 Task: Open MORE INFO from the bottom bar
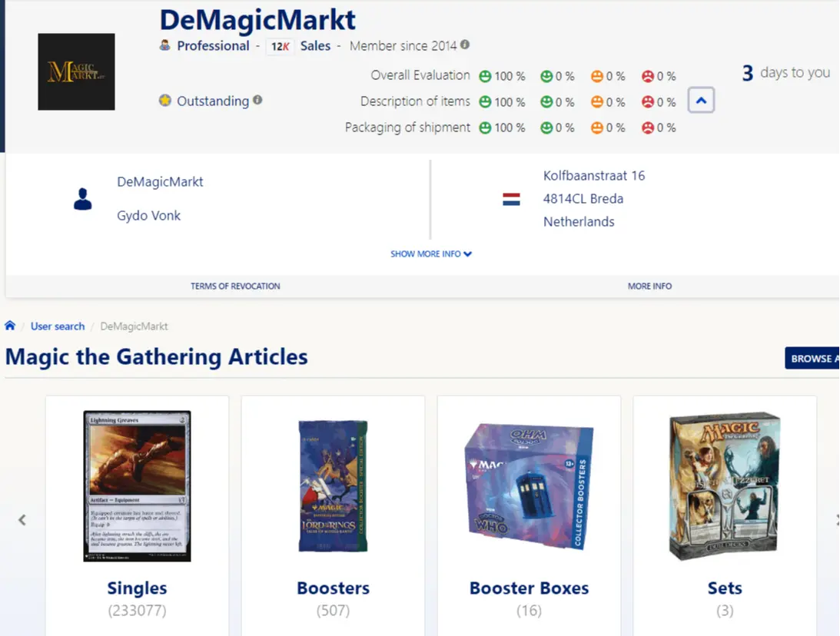(649, 285)
